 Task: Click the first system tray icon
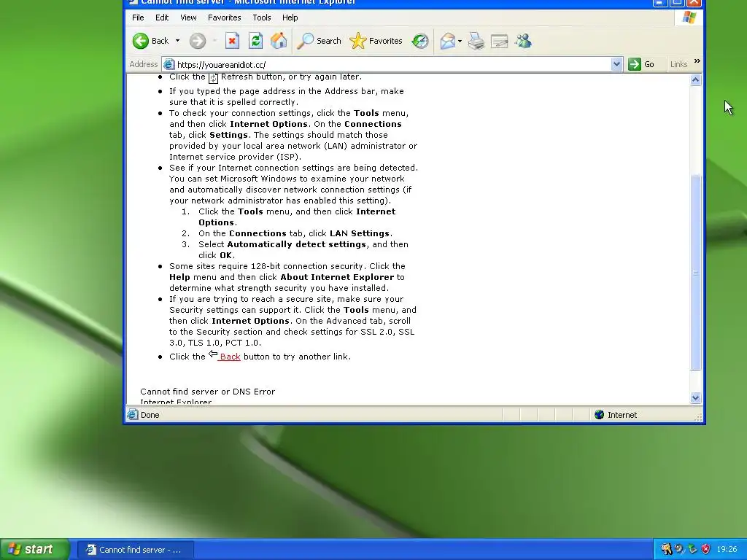click(667, 550)
